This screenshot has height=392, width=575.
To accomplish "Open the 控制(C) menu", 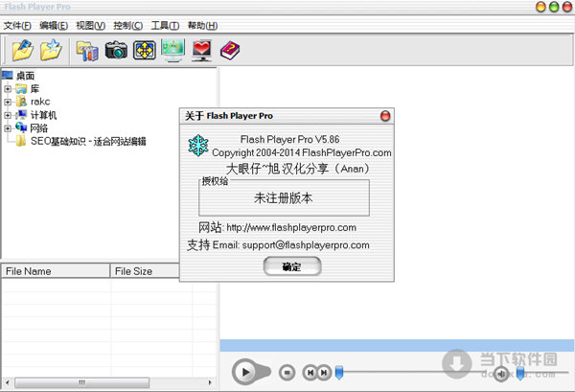I will [128, 26].
